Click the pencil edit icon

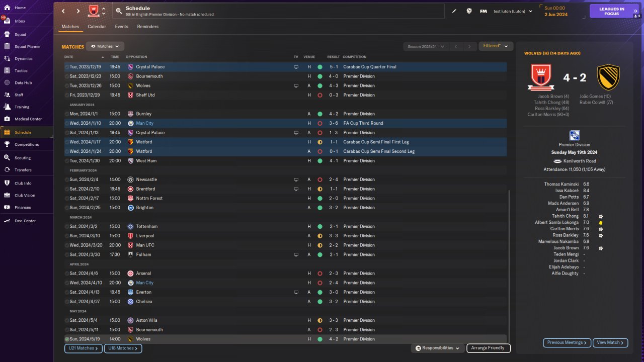point(454,11)
